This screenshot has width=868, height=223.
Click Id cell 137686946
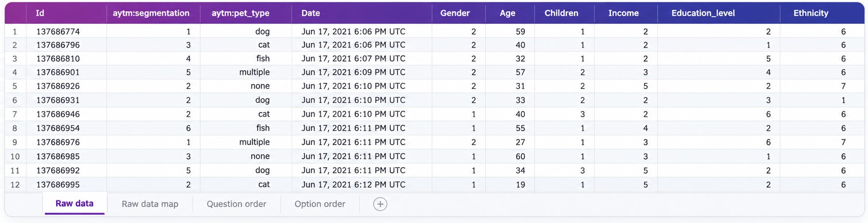click(x=58, y=114)
